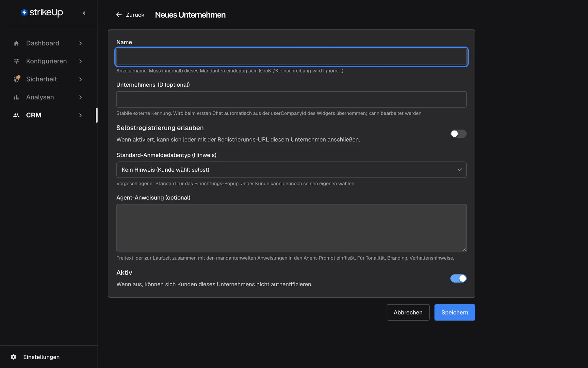Click the back arrow icon beside Zurück
This screenshot has height=368, width=588.
pyautogui.click(x=119, y=15)
